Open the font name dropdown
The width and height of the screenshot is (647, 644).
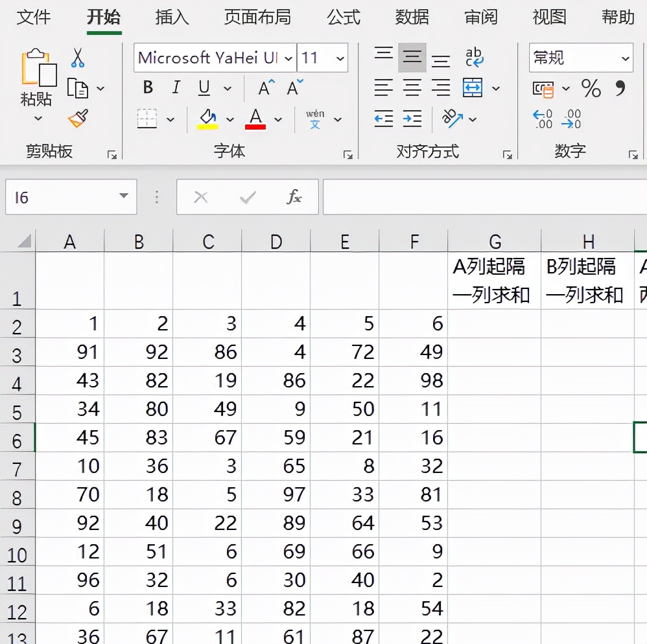pos(288,58)
